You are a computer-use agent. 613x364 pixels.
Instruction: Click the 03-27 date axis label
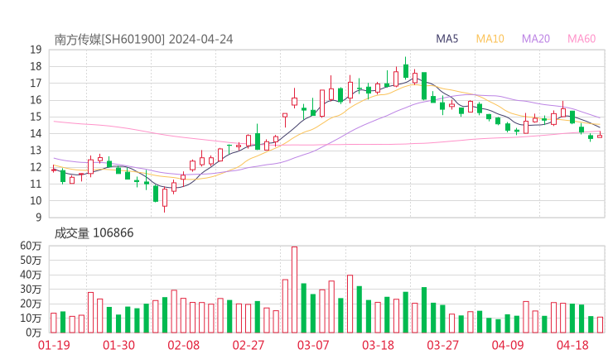(442, 345)
